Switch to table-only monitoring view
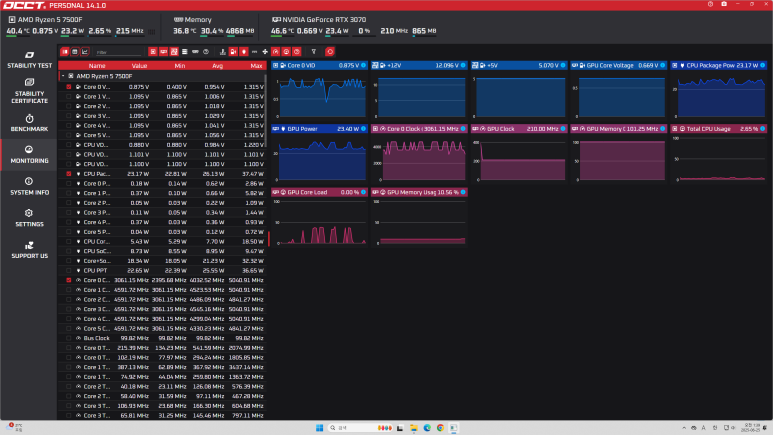Screen dimensions: 773x435 75,52
